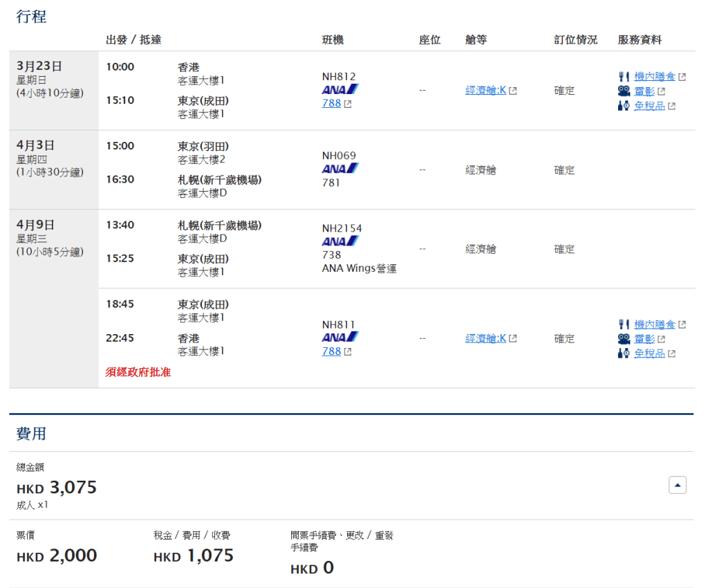
Task: Open 機內膳食 link for flight NH812
Action: (654, 77)
